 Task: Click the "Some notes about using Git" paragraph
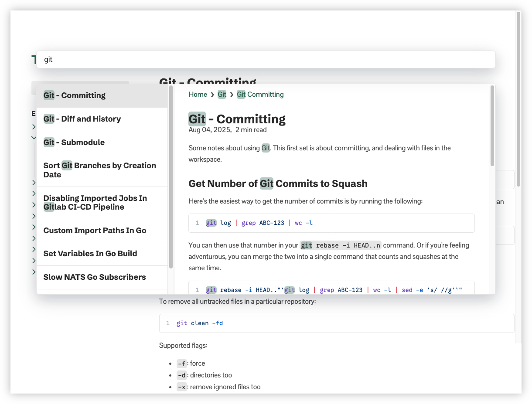[x=320, y=154]
